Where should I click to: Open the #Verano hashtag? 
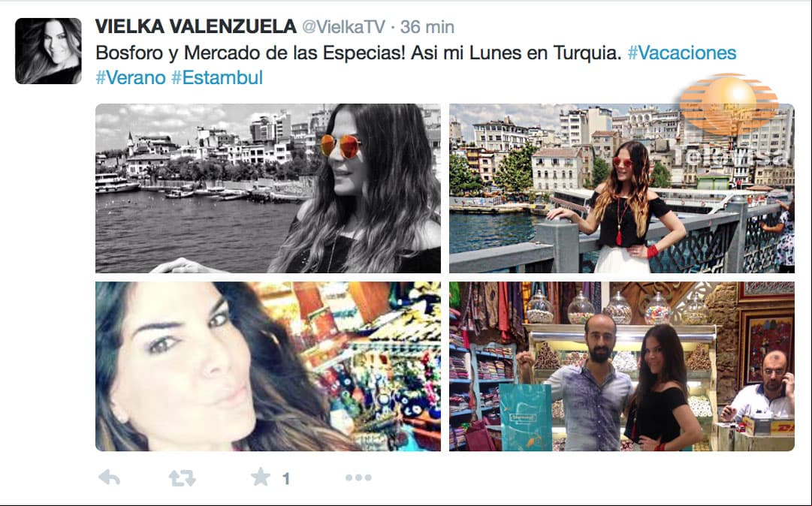coord(131,77)
